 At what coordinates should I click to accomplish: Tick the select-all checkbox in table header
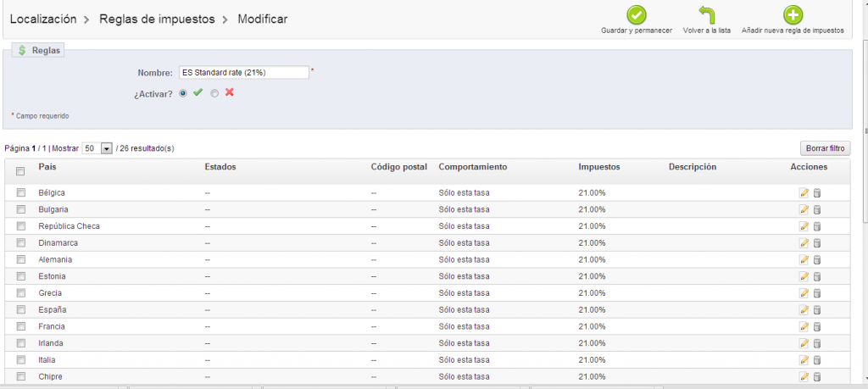tap(20, 171)
